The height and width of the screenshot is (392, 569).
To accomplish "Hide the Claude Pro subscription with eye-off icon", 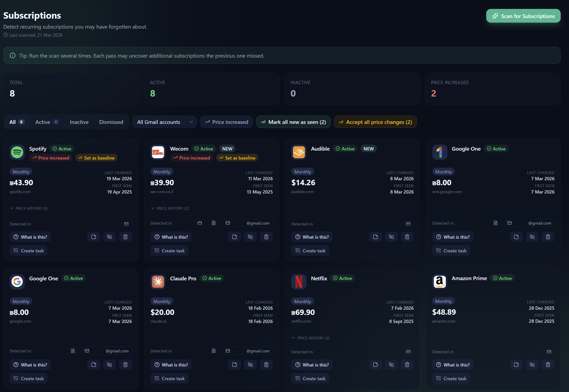I will 250,365.
